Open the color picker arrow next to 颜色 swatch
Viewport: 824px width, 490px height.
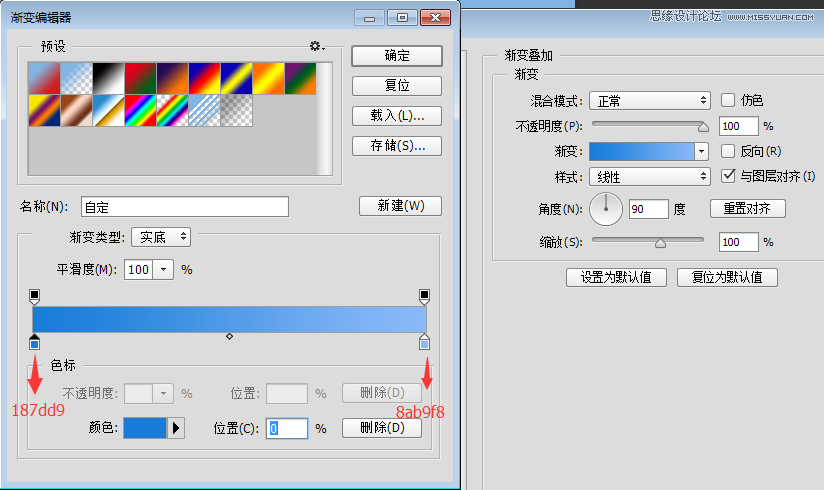(x=176, y=428)
